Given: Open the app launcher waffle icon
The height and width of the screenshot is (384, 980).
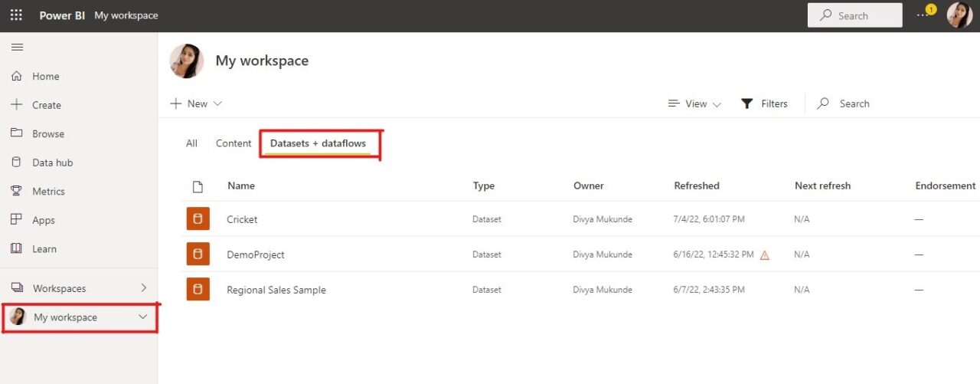Looking at the screenshot, I should [16, 15].
